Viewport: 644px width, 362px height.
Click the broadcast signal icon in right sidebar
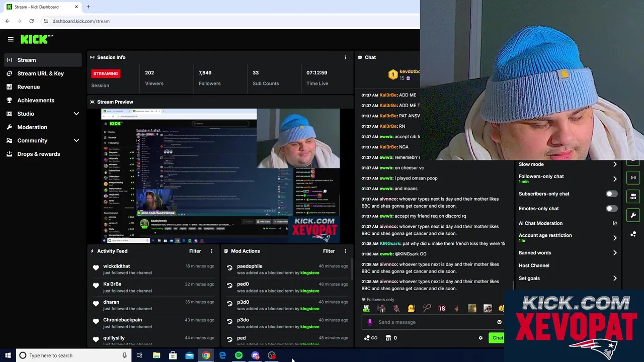point(633,177)
